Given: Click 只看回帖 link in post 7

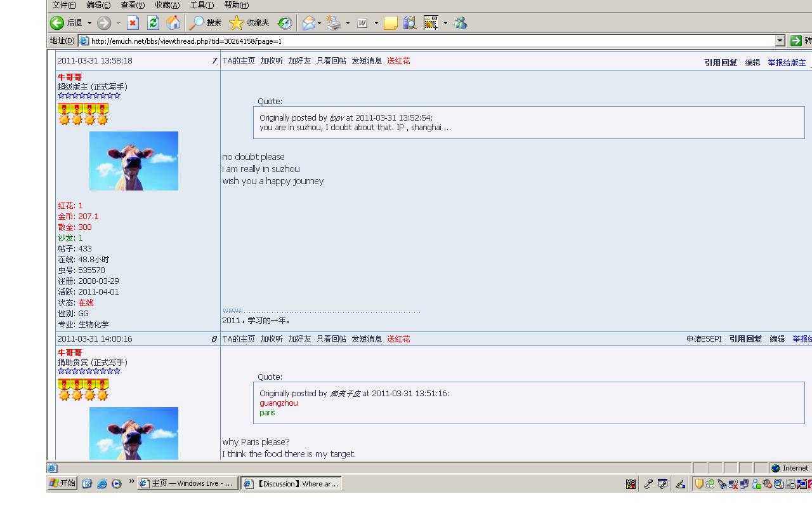Looking at the screenshot, I should point(331,61).
